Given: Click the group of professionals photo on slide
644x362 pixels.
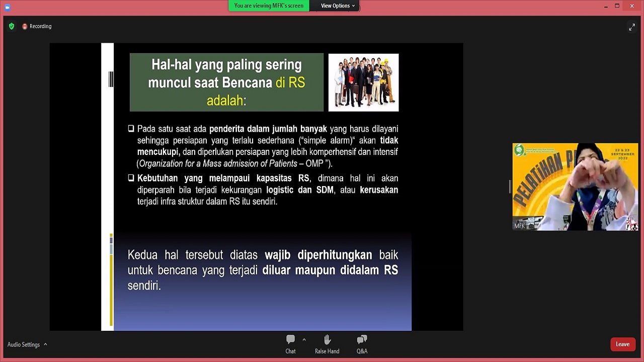Looking at the screenshot, I should [x=363, y=82].
